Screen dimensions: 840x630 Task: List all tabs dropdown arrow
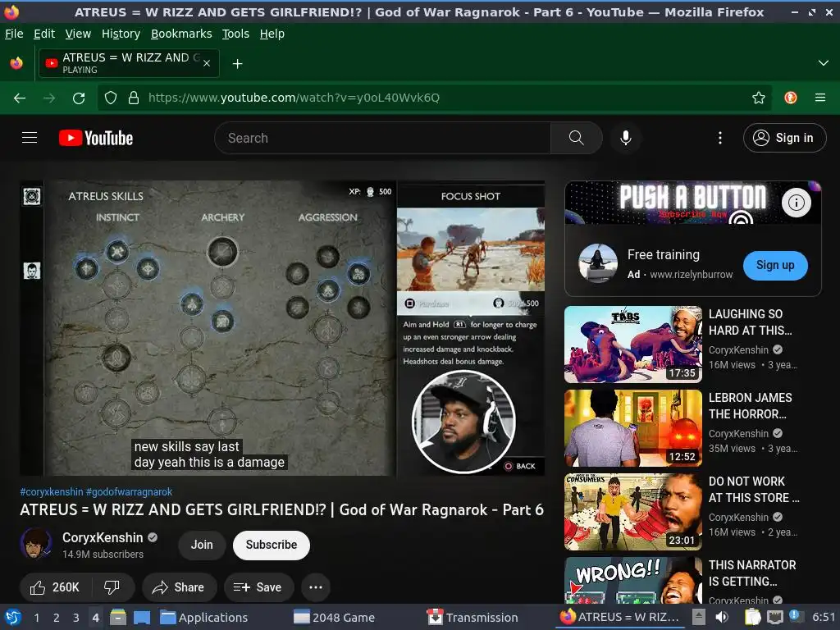[x=823, y=63]
